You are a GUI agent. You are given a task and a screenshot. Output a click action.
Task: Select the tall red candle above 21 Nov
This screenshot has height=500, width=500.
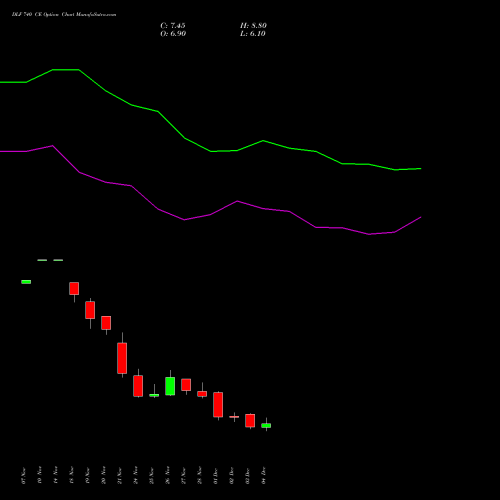point(122,358)
